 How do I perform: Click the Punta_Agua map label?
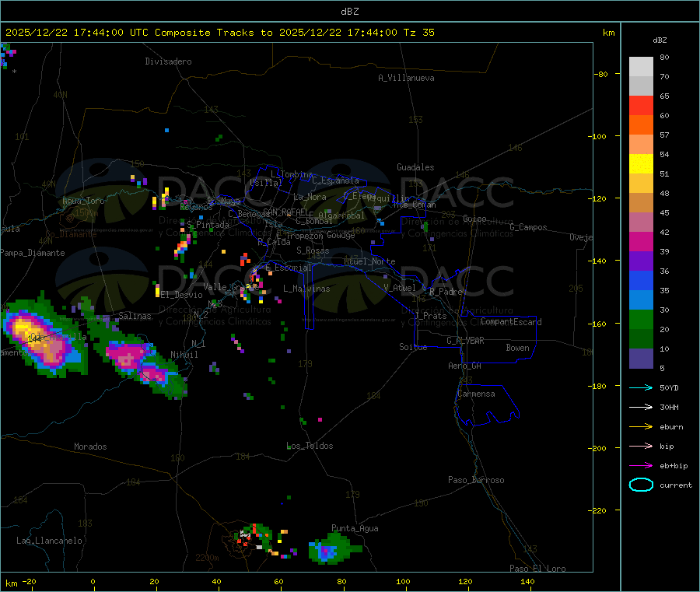tap(355, 528)
